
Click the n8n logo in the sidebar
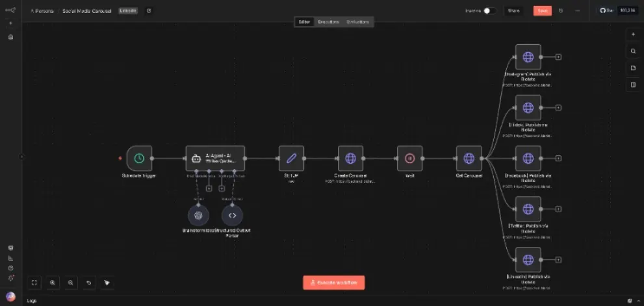click(x=10, y=10)
